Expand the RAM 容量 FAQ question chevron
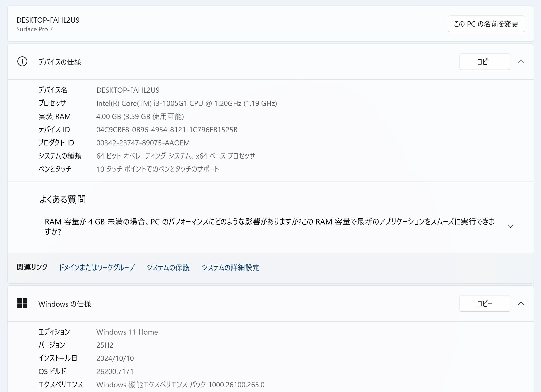 point(510,227)
